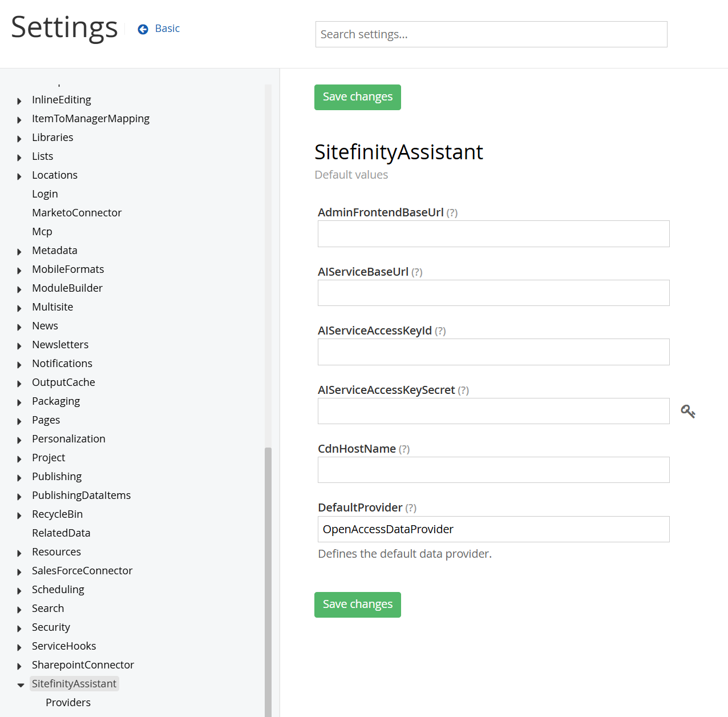
Task: Open Publishing settings
Action: click(57, 477)
